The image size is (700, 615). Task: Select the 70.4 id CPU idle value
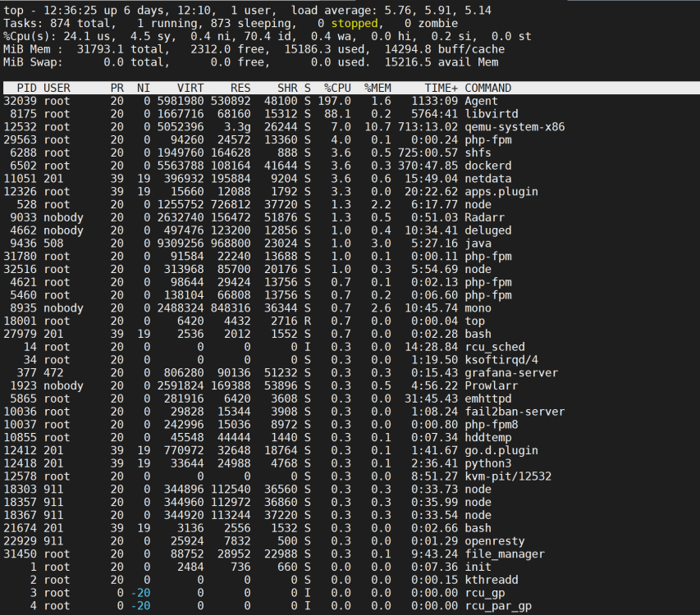(257, 36)
